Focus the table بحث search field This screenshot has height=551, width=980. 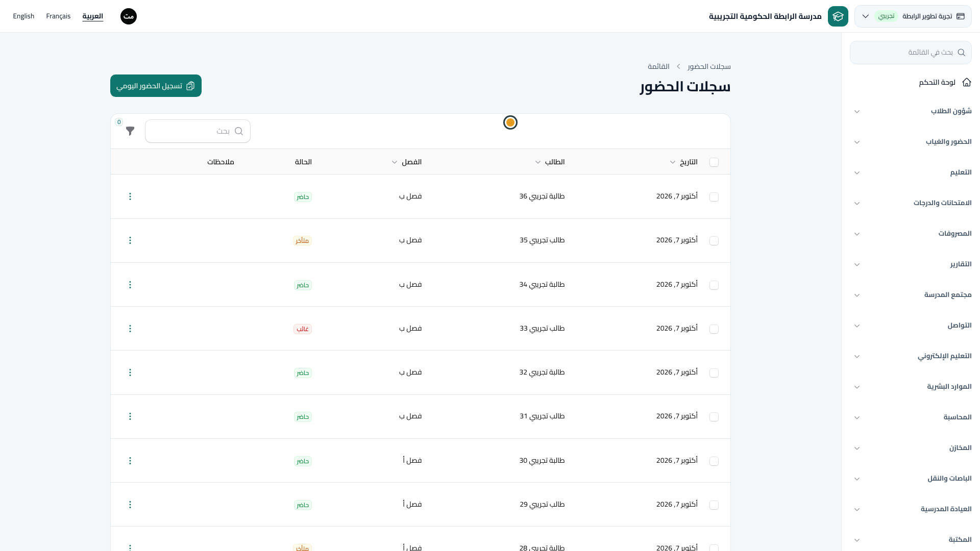coord(198,131)
